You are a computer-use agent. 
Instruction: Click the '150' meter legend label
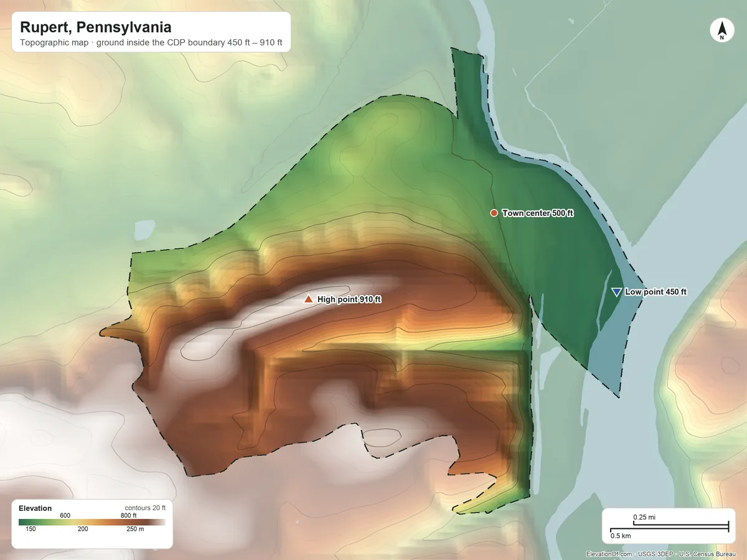pos(31,530)
